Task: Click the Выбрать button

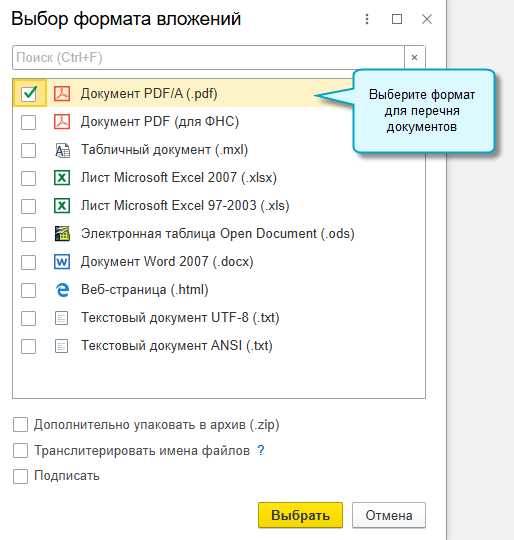Action: pos(301,515)
